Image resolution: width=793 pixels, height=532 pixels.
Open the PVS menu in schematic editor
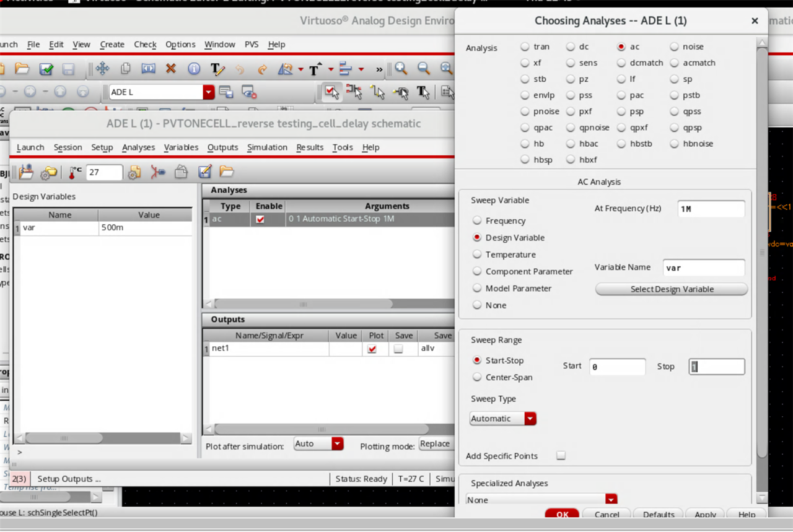pos(252,45)
